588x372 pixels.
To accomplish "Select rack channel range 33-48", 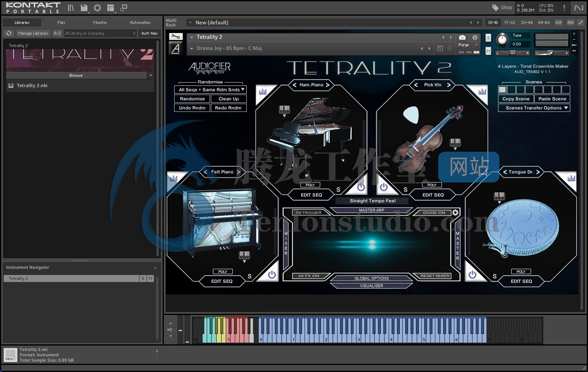I will click(527, 23).
